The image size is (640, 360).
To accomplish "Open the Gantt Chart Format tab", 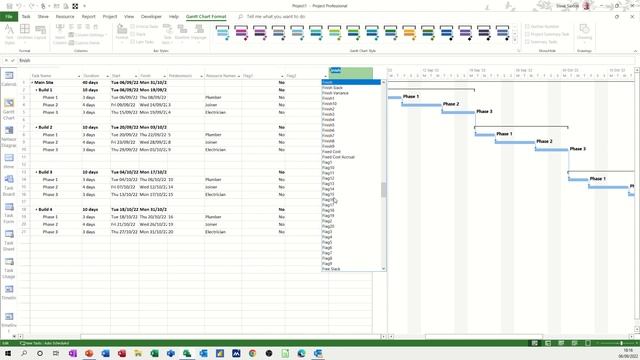I will 206,17.
